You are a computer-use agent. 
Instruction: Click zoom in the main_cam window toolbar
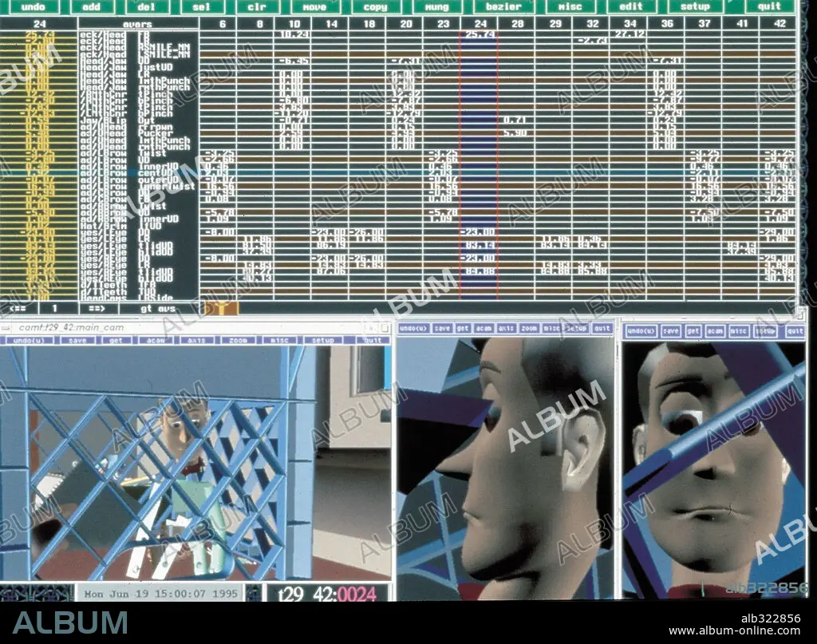tap(238, 340)
